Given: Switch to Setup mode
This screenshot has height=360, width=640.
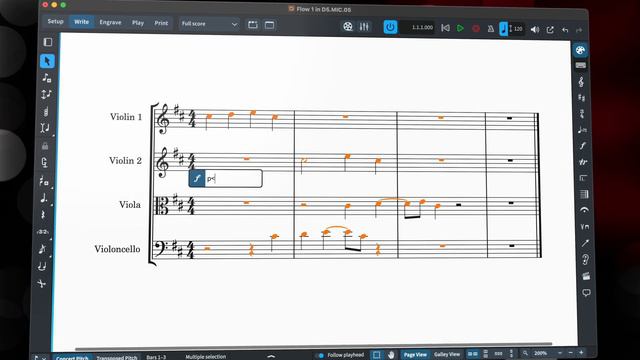Looking at the screenshot, I should click(56, 21).
